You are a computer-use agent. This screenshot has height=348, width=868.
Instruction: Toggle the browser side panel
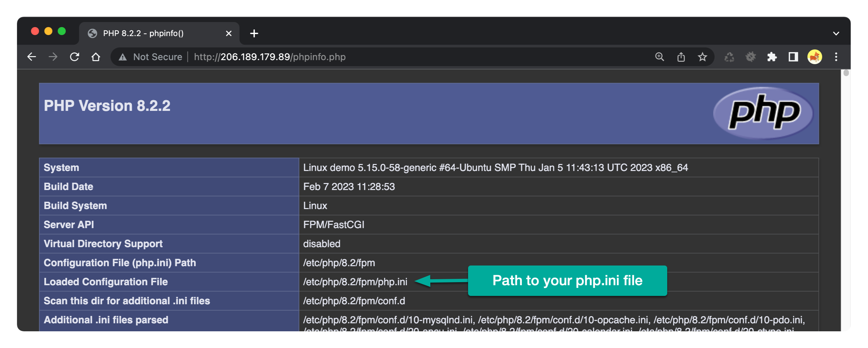(793, 57)
